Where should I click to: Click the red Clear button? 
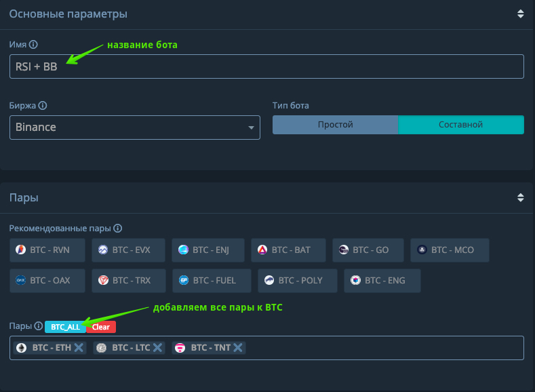(x=101, y=327)
